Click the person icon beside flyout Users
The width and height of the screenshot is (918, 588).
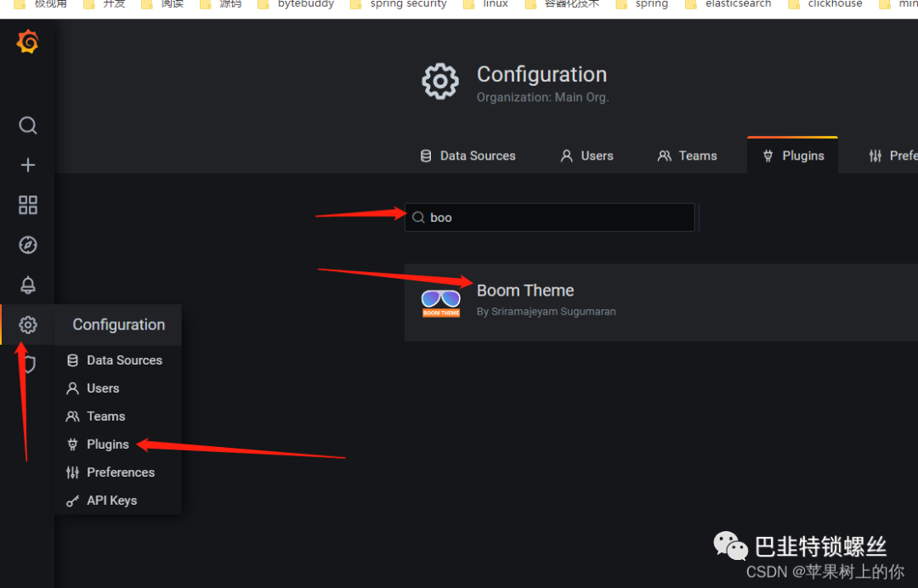(72, 388)
